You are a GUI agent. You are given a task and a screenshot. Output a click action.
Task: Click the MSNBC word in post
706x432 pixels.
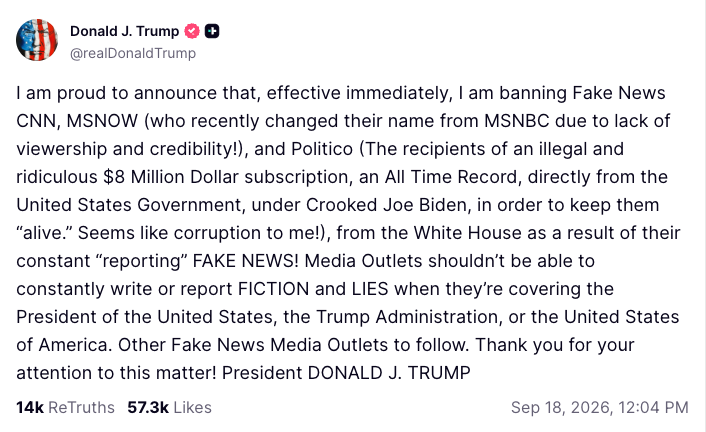[517, 121]
